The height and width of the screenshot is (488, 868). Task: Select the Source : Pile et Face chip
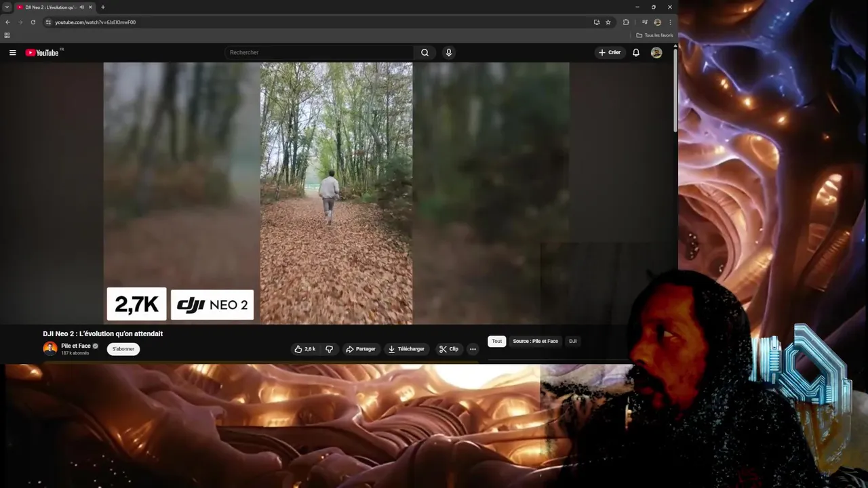pos(535,342)
